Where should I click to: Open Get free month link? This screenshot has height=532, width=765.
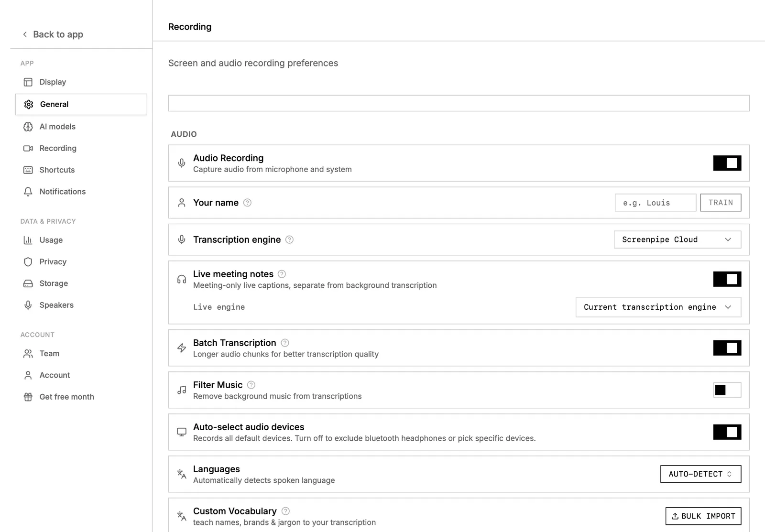81,397
